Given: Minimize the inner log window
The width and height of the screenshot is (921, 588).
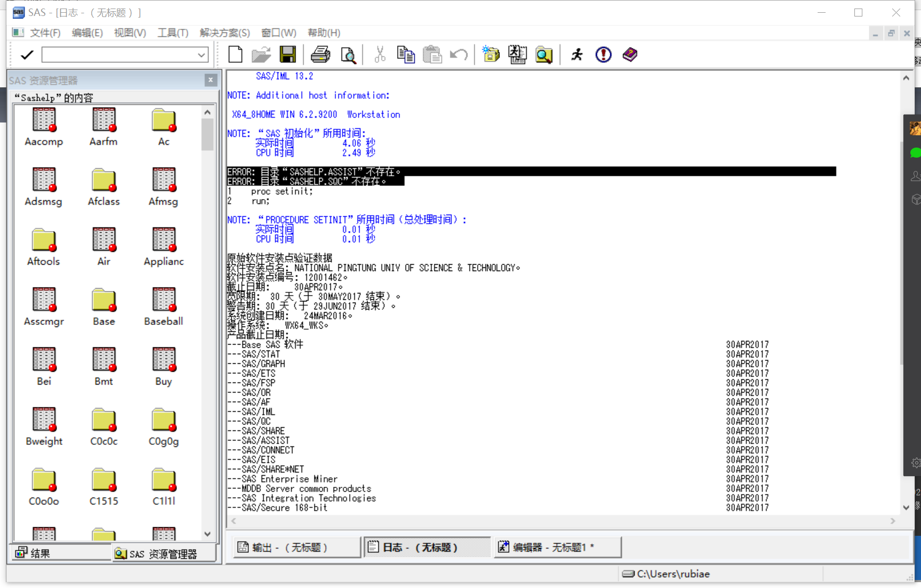Looking at the screenshot, I should click(875, 33).
